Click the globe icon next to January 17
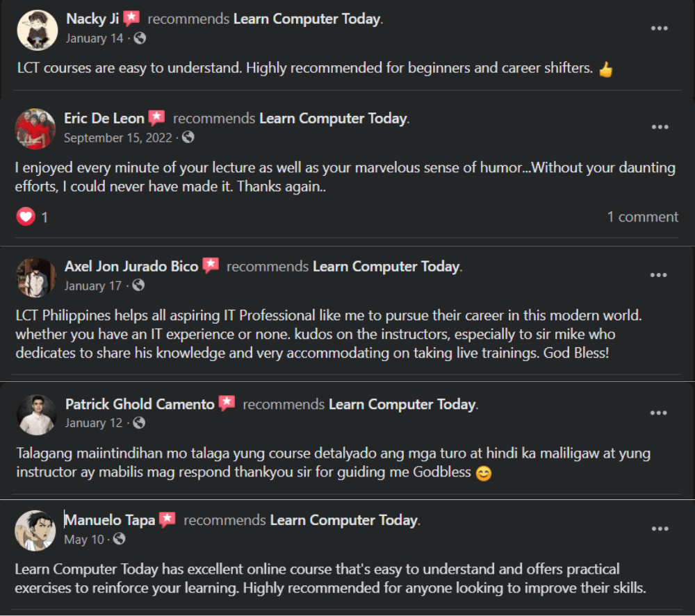 pos(138,285)
